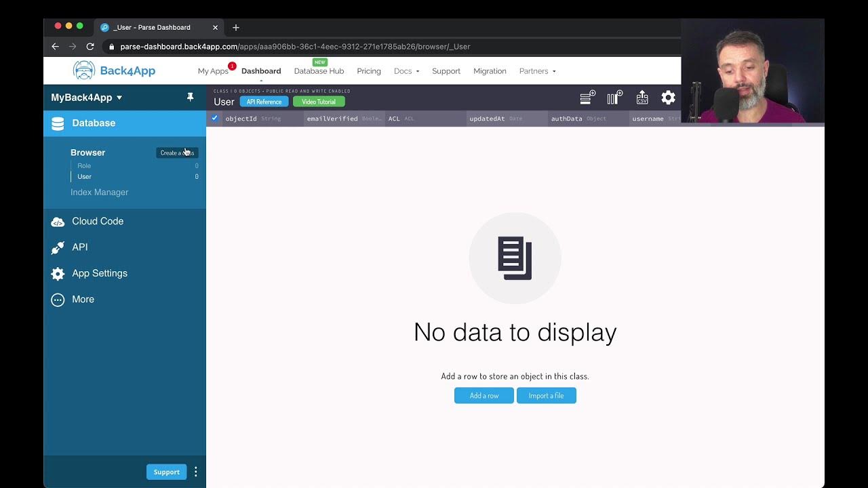Screen dimensions: 868x488
Task: Click the updatedAt column header
Action: pyautogui.click(x=507, y=119)
